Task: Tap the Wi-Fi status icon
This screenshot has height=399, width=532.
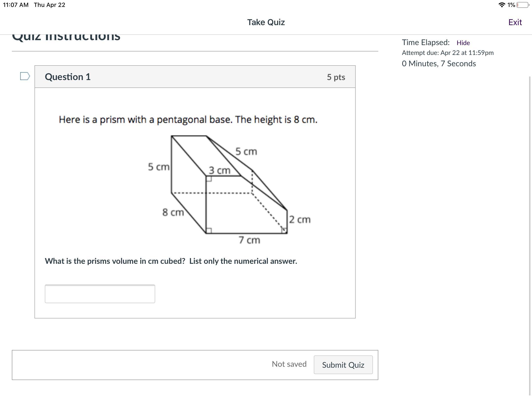Action: coord(501,5)
